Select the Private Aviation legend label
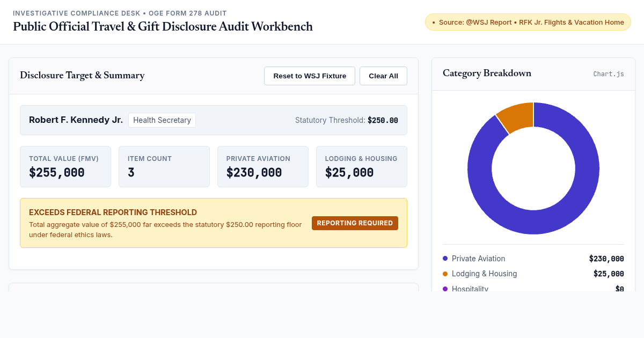 pos(478,259)
